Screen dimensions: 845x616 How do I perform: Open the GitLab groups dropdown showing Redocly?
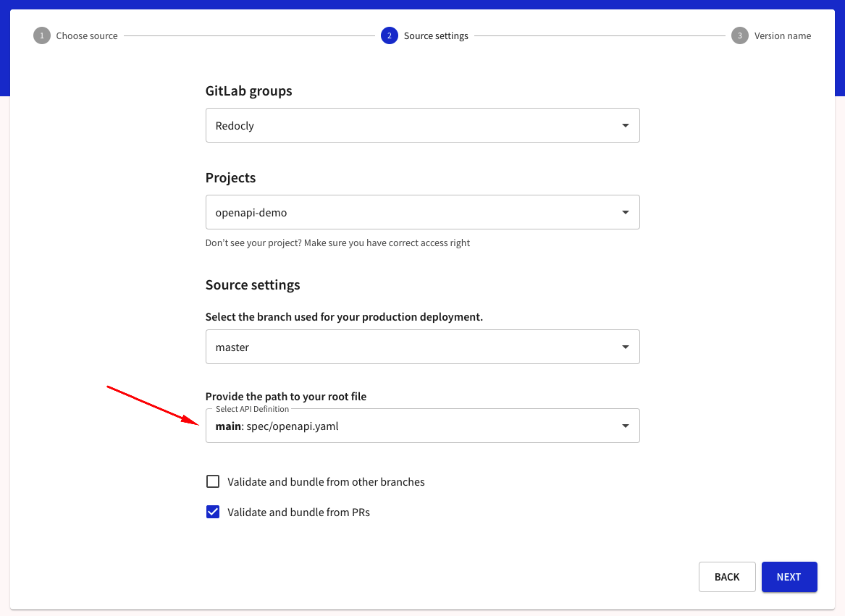tap(423, 125)
